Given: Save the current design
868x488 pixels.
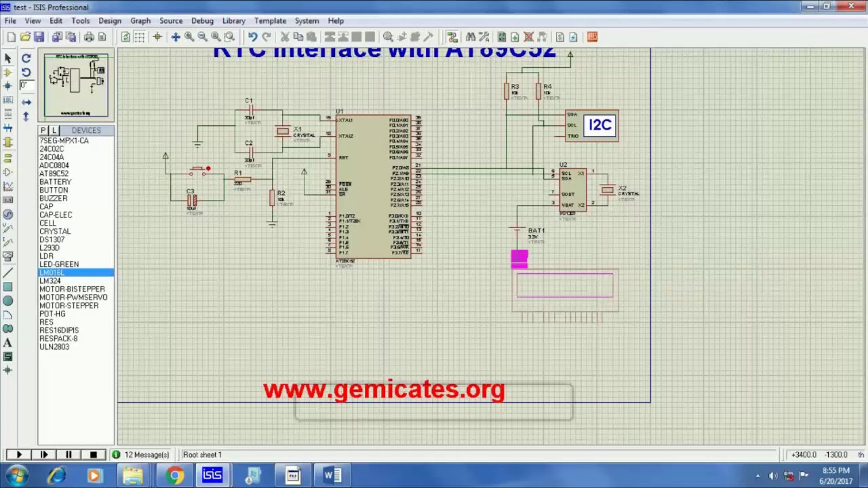Looking at the screenshot, I should coord(39,37).
